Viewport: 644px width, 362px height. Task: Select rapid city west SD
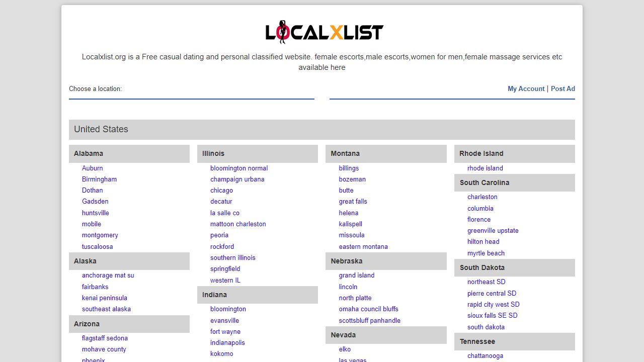494,304
